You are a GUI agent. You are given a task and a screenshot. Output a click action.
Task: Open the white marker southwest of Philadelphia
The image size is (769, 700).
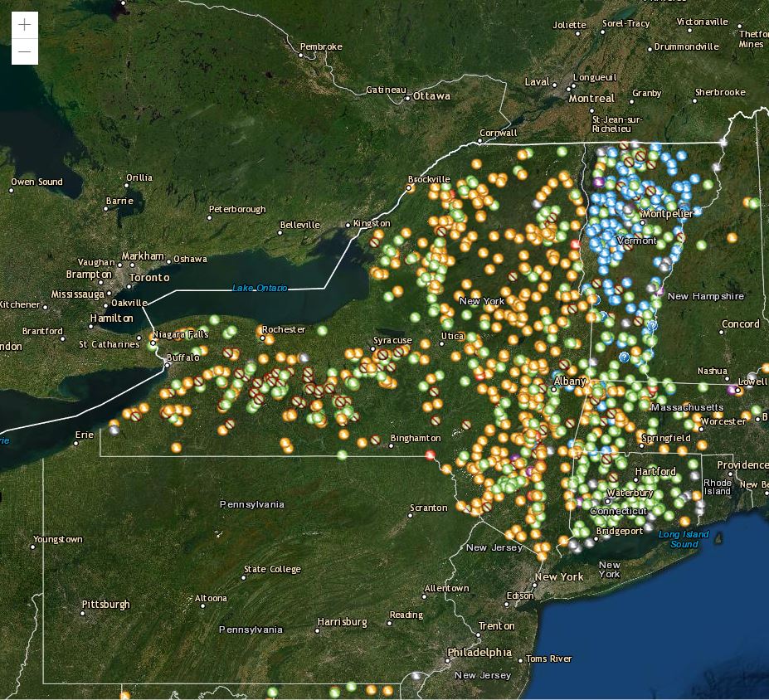click(x=416, y=676)
